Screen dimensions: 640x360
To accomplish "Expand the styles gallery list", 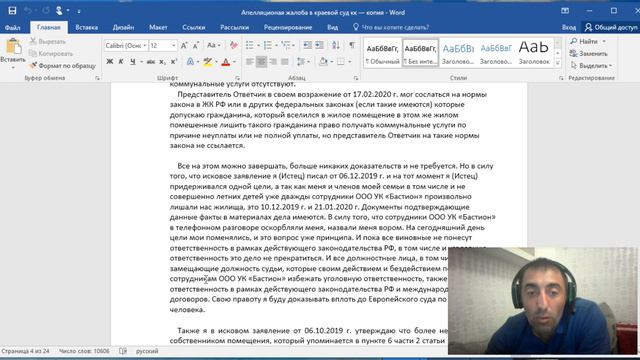I will [558, 63].
